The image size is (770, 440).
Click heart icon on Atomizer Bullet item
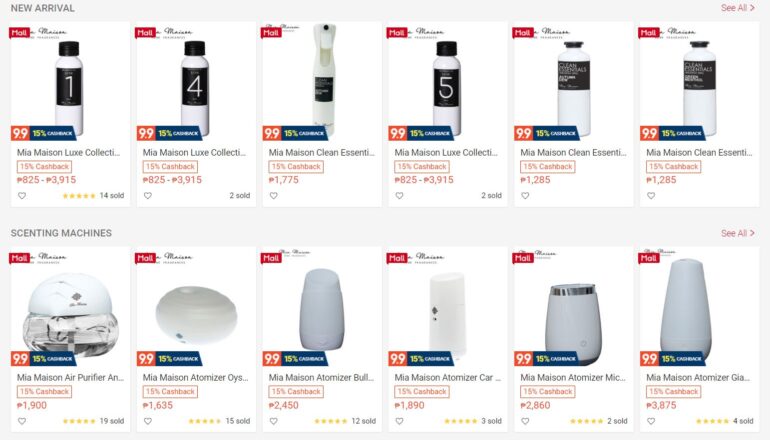274,421
